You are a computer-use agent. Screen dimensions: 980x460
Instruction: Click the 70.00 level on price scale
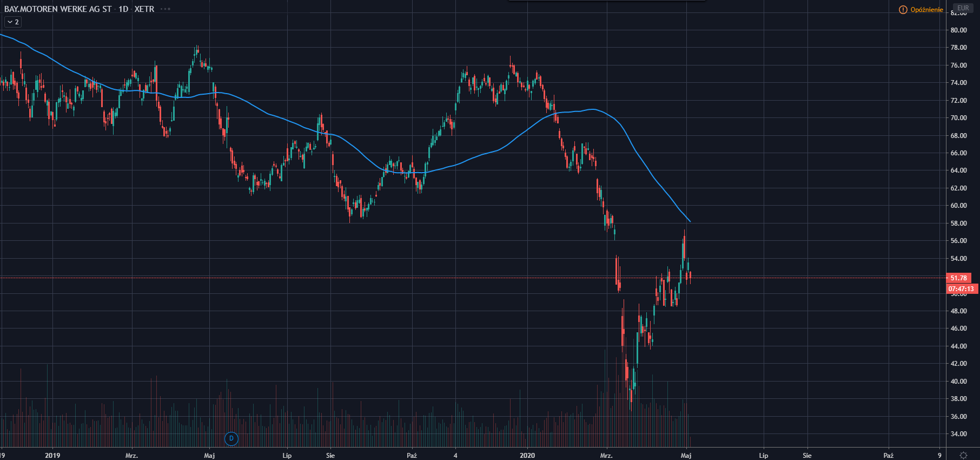pyautogui.click(x=958, y=118)
